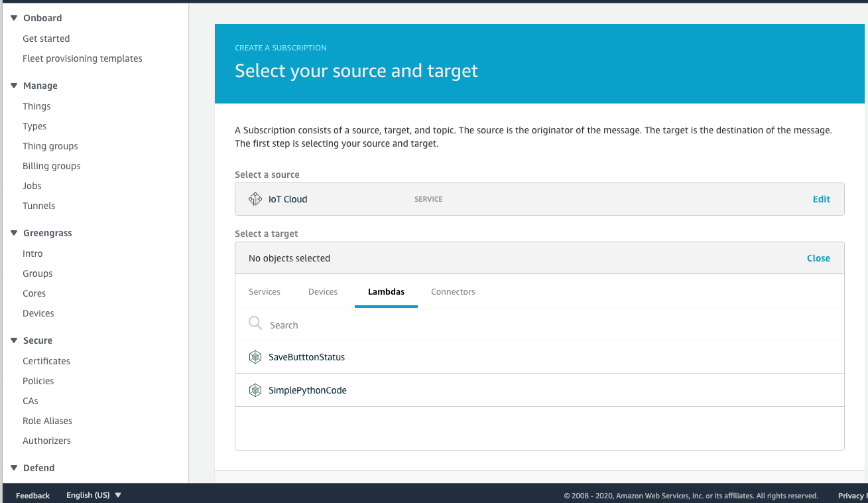Viewport: 868px width, 503px height.
Task: Click the Lambdas search field
Action: tap(398, 324)
